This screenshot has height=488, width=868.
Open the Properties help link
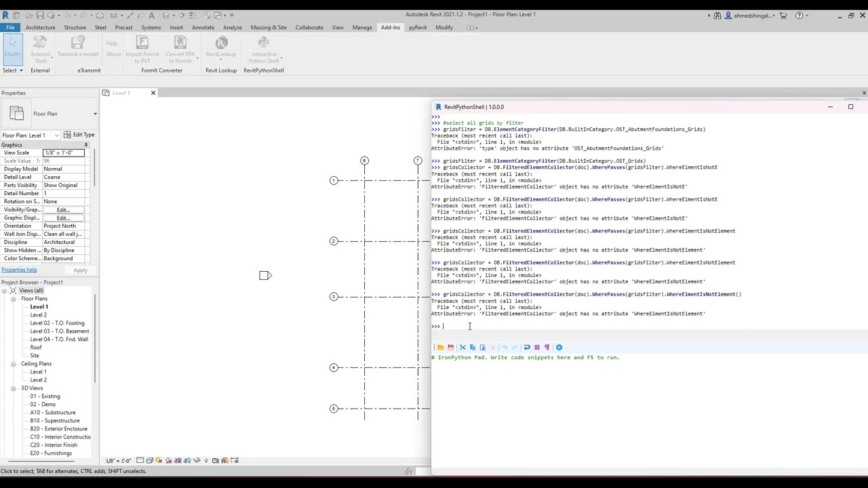19,270
